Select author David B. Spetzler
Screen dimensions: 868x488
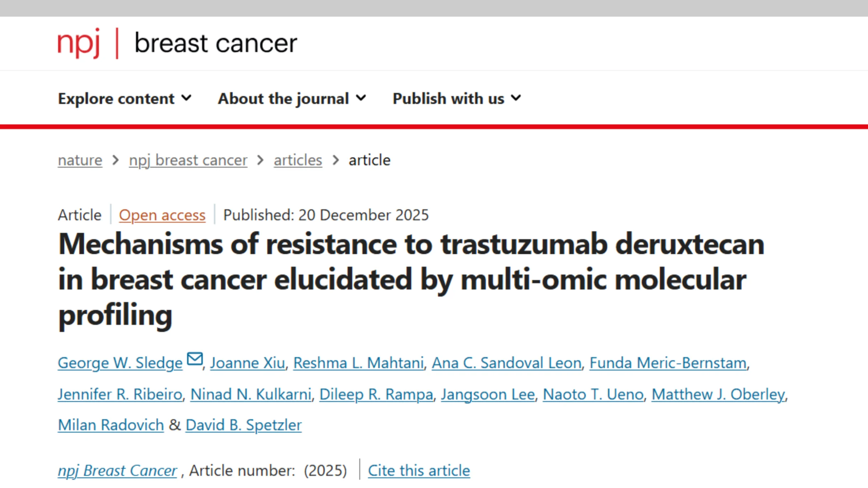243,424
